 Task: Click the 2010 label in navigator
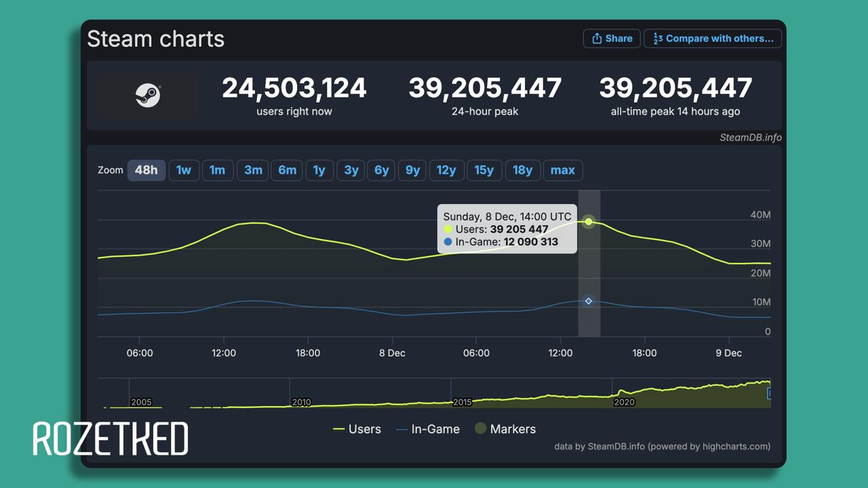point(301,402)
